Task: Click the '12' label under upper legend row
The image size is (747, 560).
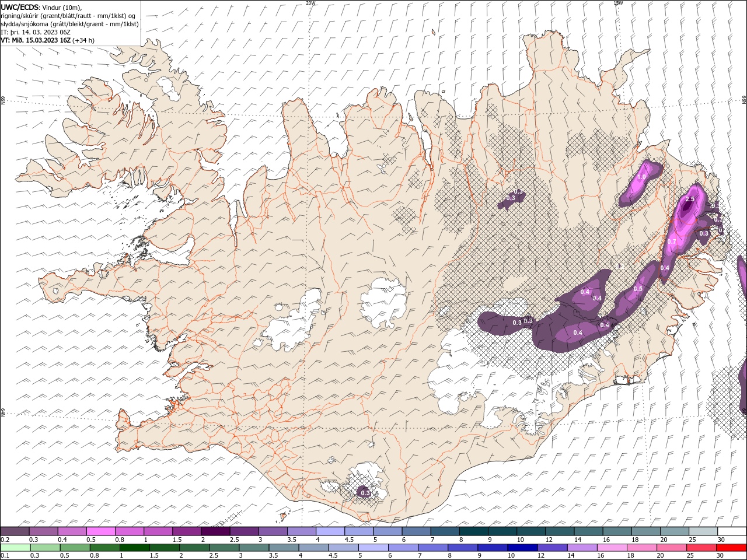Action: [549, 540]
